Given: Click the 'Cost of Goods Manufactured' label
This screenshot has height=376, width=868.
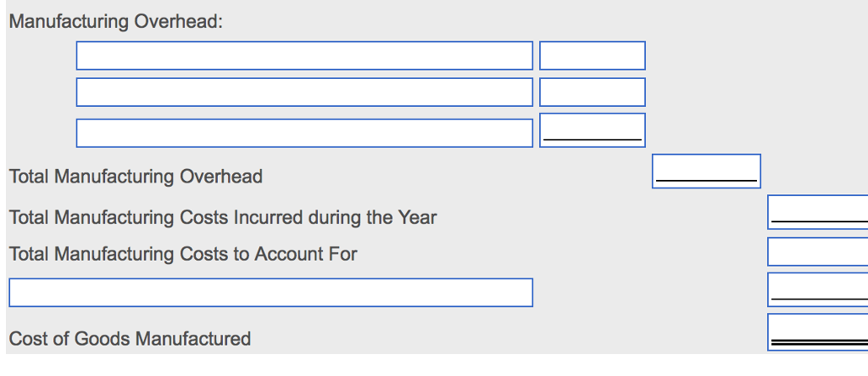Looking at the screenshot, I should 130,339.
